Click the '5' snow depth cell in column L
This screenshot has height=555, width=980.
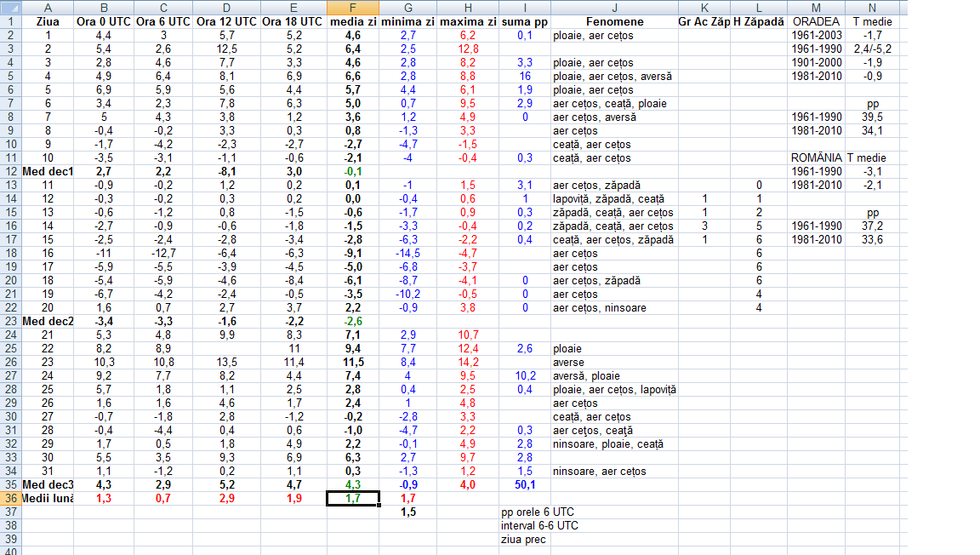point(759,226)
